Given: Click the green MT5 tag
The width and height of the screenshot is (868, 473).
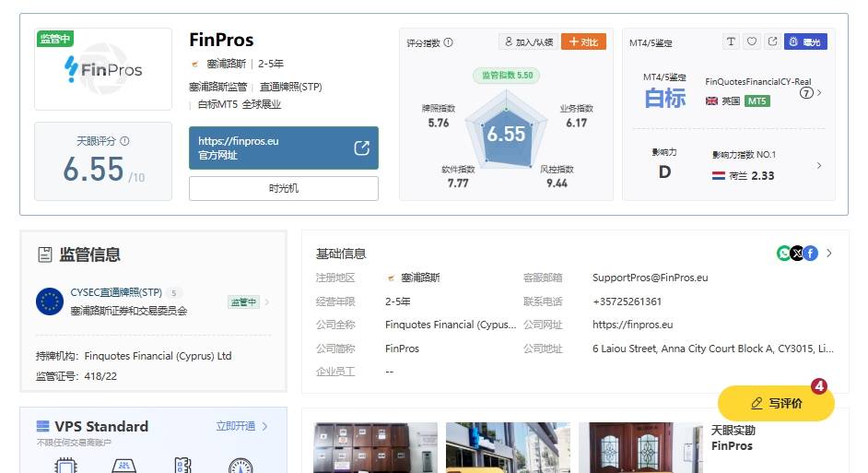Looking at the screenshot, I should 757,101.
